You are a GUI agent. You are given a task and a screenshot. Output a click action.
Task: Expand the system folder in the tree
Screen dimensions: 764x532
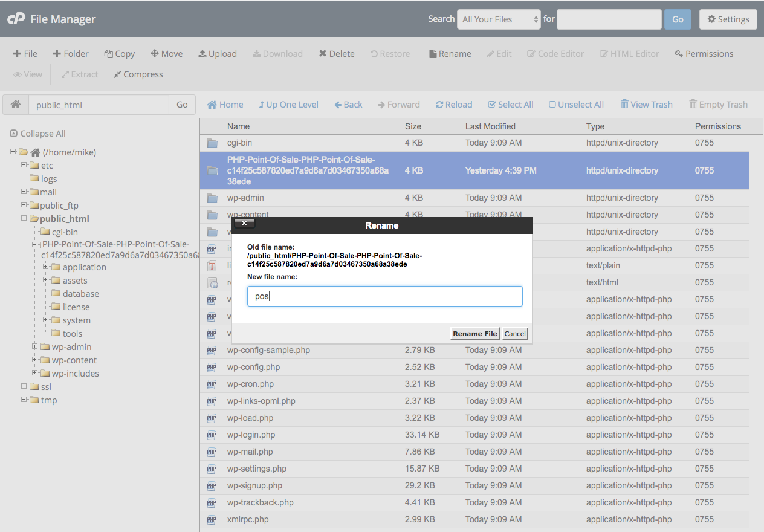(46, 320)
